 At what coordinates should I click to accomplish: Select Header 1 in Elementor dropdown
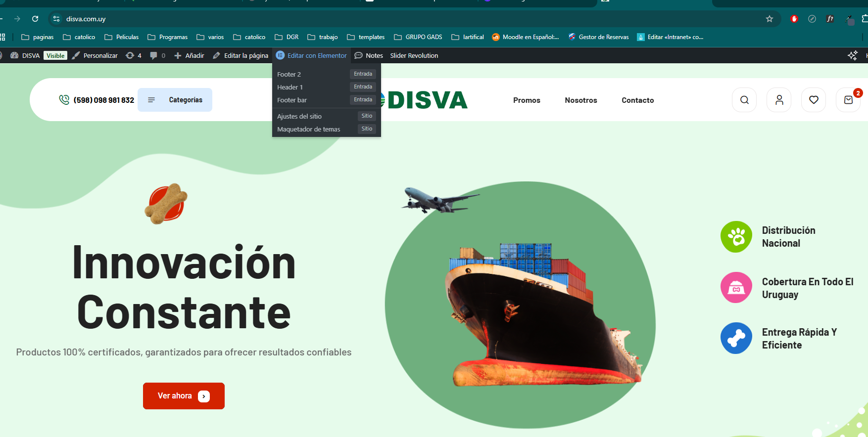tap(327, 87)
